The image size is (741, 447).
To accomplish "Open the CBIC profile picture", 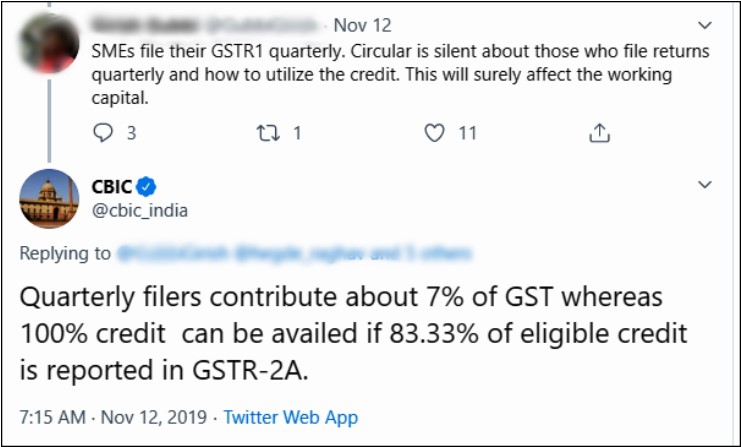I will coord(49,198).
